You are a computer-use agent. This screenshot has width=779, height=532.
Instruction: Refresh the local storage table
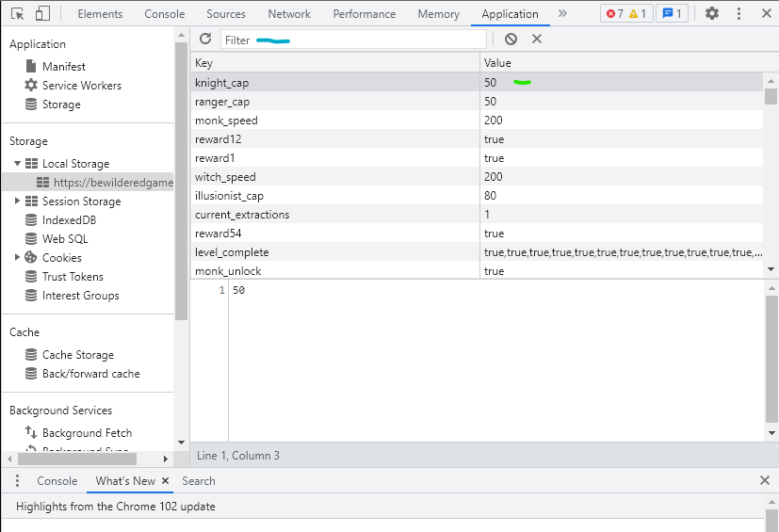(205, 39)
